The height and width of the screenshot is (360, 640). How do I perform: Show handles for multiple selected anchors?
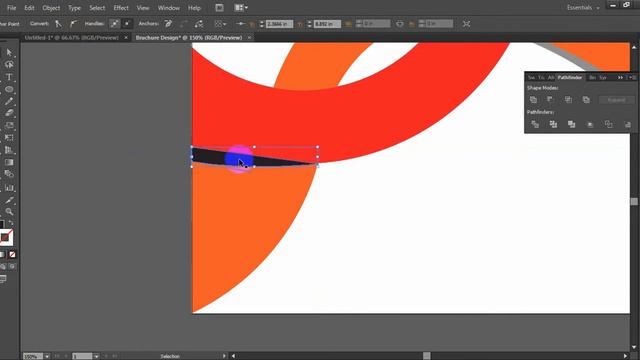pos(114,24)
